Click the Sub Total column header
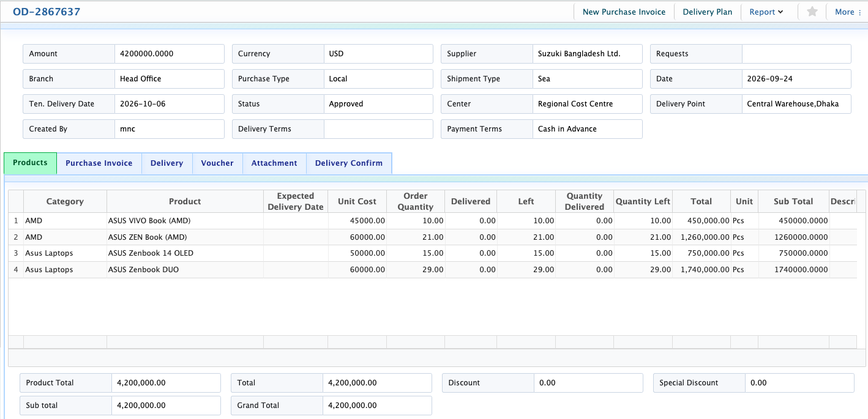This screenshot has height=419, width=868. click(793, 201)
